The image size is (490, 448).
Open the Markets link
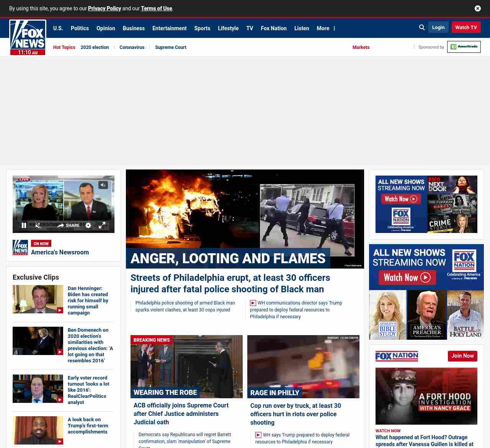[361, 47]
